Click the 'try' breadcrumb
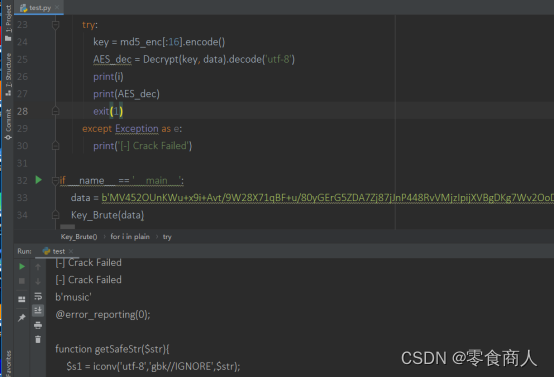Image resolution: width=554 pixels, height=377 pixels. point(167,237)
